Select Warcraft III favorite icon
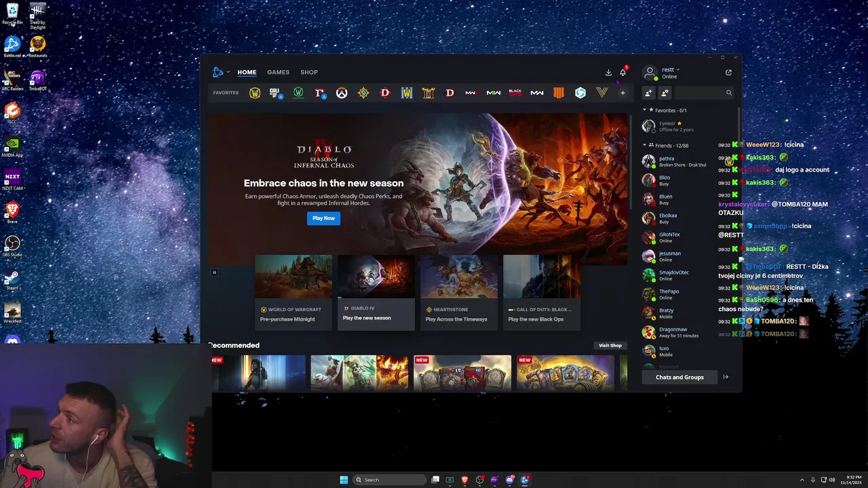Screen dimensions: 868x488 pyautogui.click(x=407, y=93)
